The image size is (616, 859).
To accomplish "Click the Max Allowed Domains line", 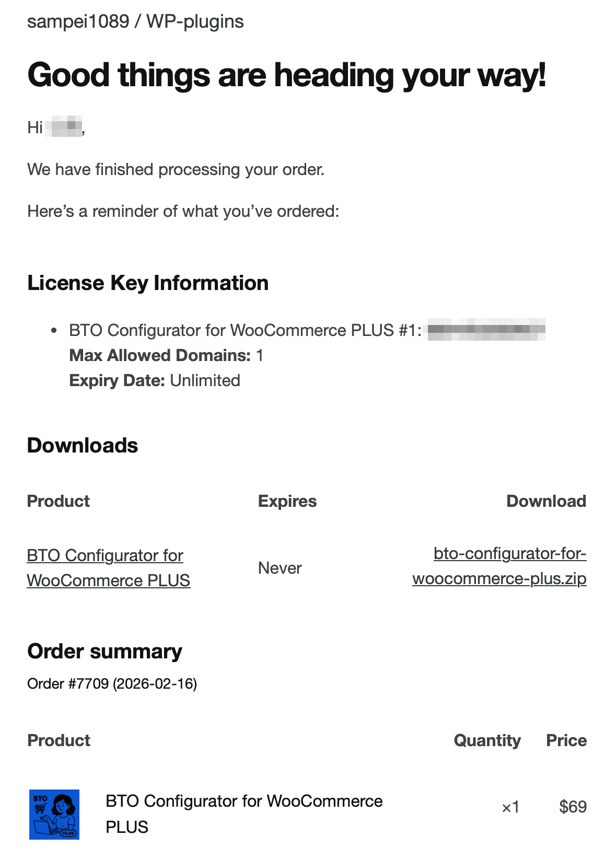I will point(166,355).
